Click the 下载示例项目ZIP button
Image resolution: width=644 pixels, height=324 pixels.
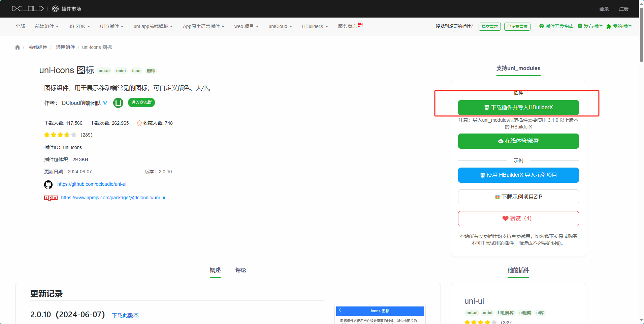(x=518, y=197)
